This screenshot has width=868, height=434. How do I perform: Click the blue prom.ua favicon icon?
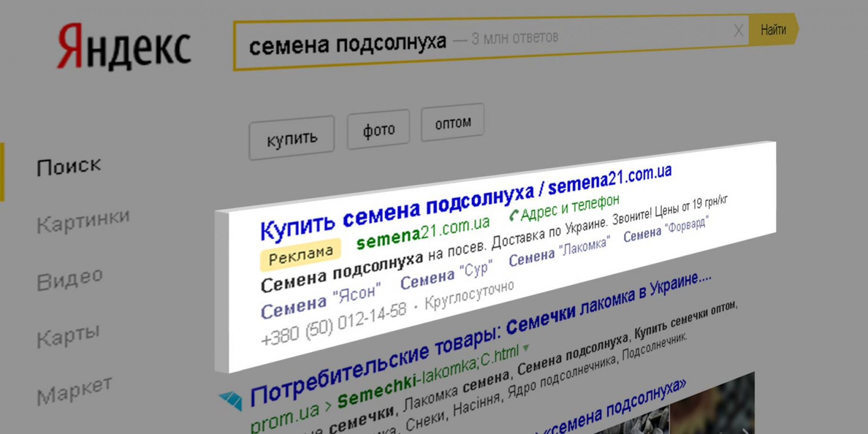tap(231, 400)
